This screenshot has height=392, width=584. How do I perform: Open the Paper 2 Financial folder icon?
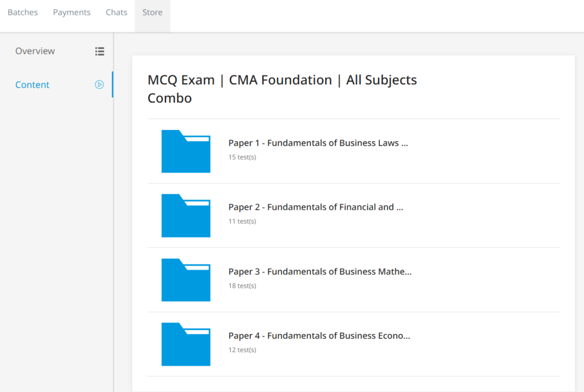(186, 215)
